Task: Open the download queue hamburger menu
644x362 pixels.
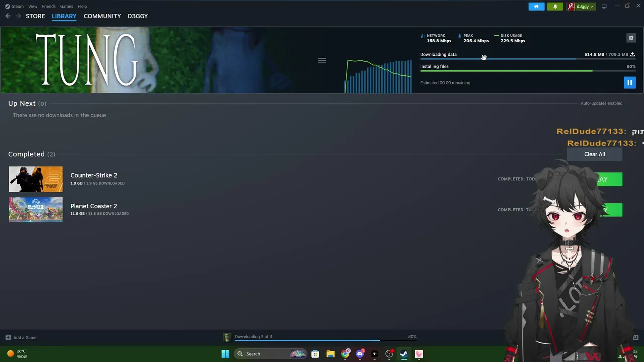Action: click(x=322, y=61)
